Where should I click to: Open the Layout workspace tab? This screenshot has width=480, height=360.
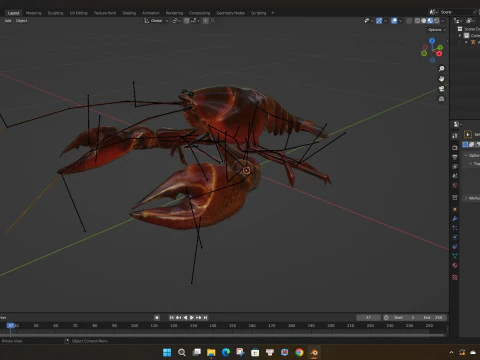(x=13, y=13)
